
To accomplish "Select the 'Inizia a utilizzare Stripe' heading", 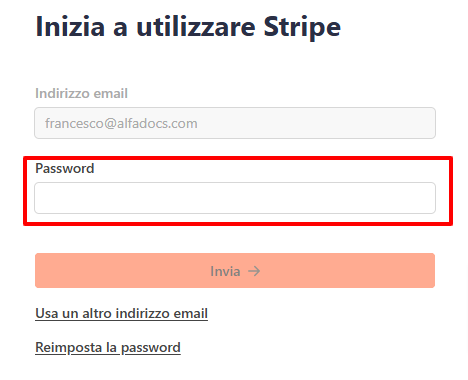I will pyautogui.click(x=188, y=27).
